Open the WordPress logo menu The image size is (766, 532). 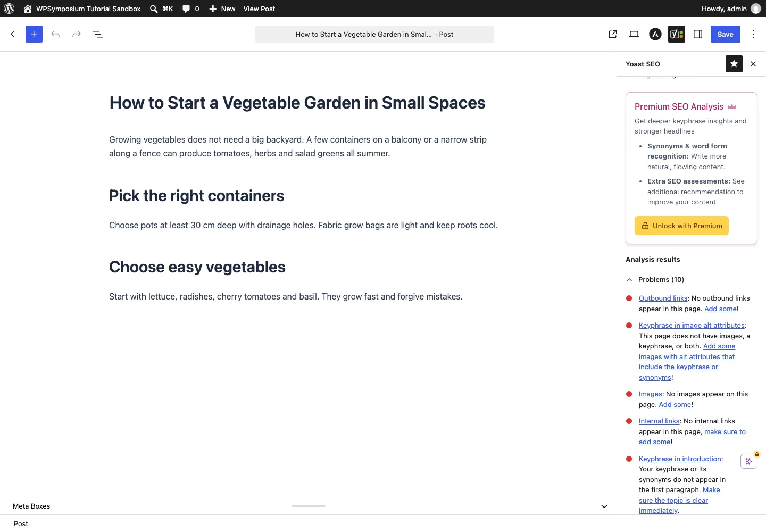(9, 9)
